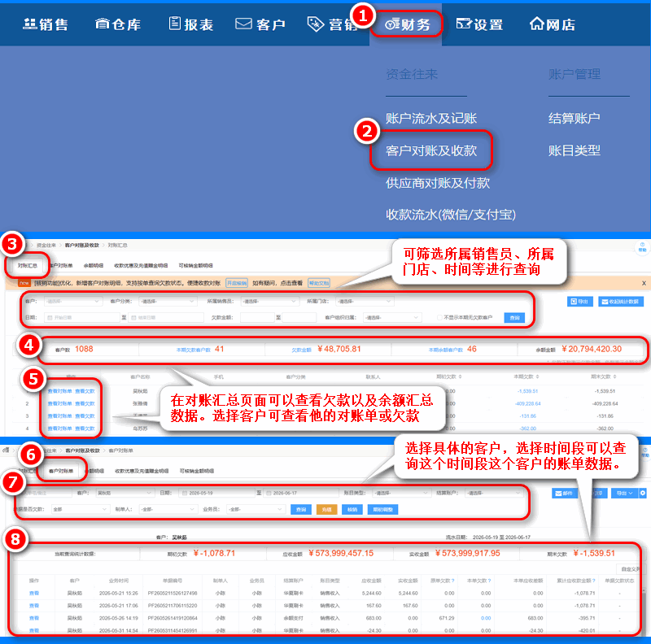Click the calendar icon in 开始日期 field
This screenshot has height=644, width=651.
pyautogui.click(x=50, y=317)
